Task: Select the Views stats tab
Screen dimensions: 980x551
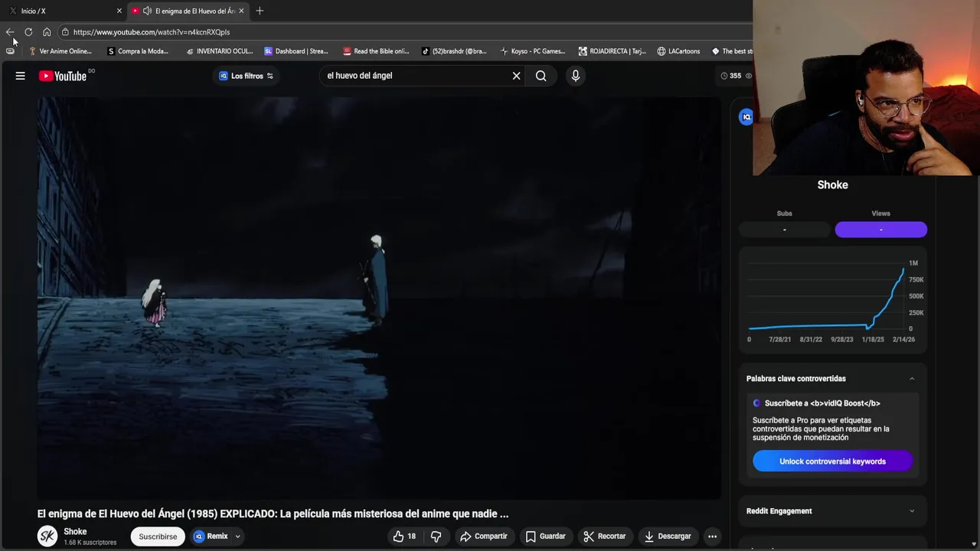Action: click(881, 230)
